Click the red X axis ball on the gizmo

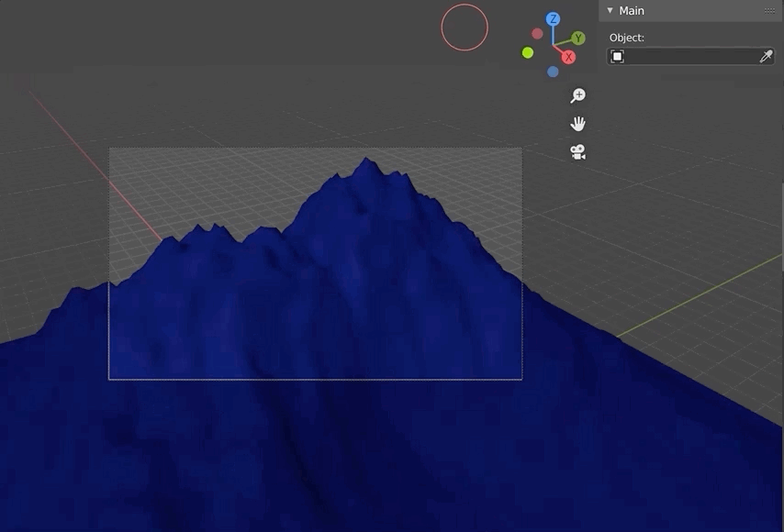[x=568, y=56]
